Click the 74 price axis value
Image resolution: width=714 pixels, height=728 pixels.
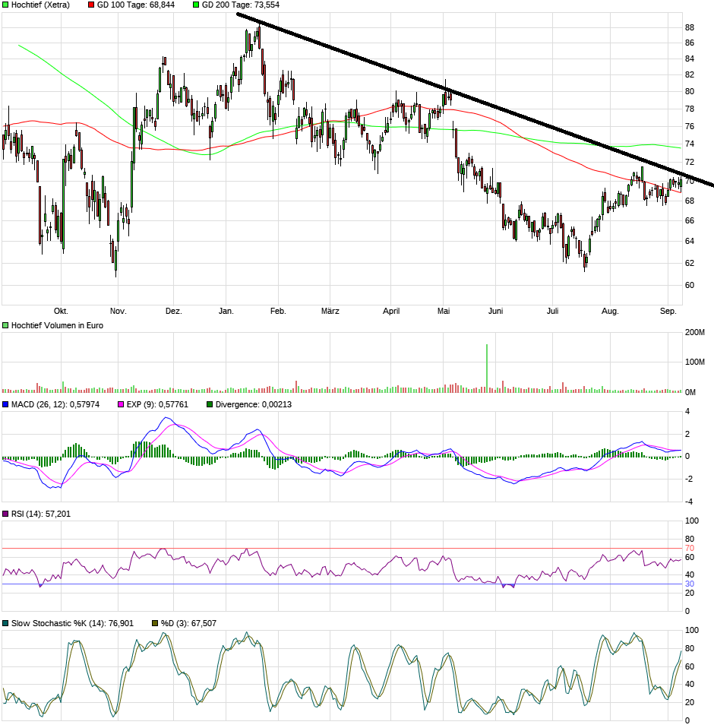coord(690,144)
